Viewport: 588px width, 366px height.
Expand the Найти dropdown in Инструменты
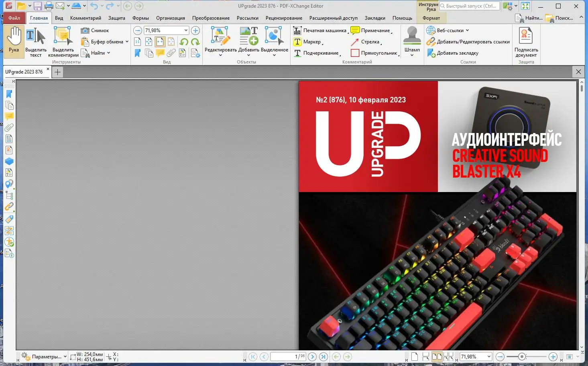[x=108, y=53]
